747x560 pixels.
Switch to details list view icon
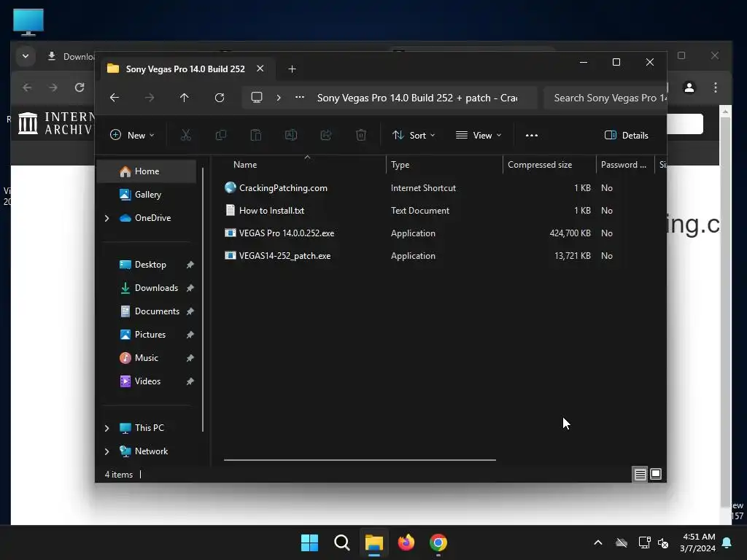tap(640, 474)
